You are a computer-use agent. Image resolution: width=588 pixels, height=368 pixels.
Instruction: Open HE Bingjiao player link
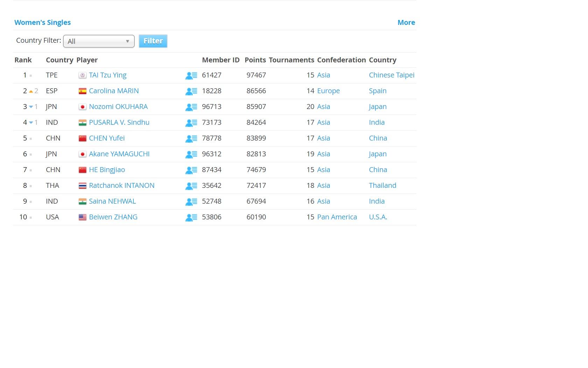point(107,170)
